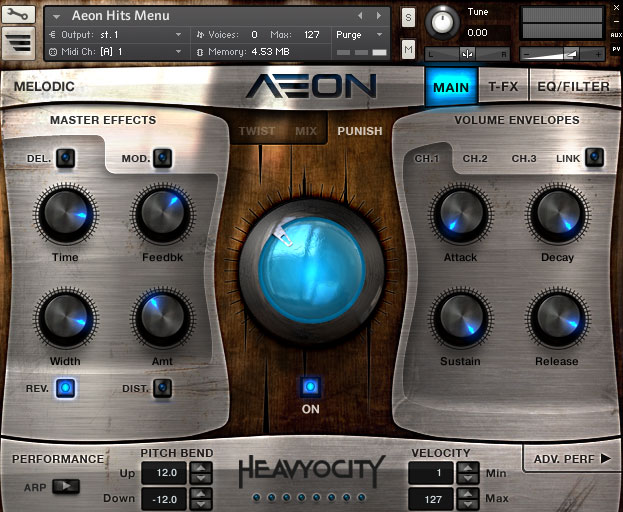Mute the instrument with the M button
Image resolution: width=623 pixels, height=512 pixels.
[408, 50]
